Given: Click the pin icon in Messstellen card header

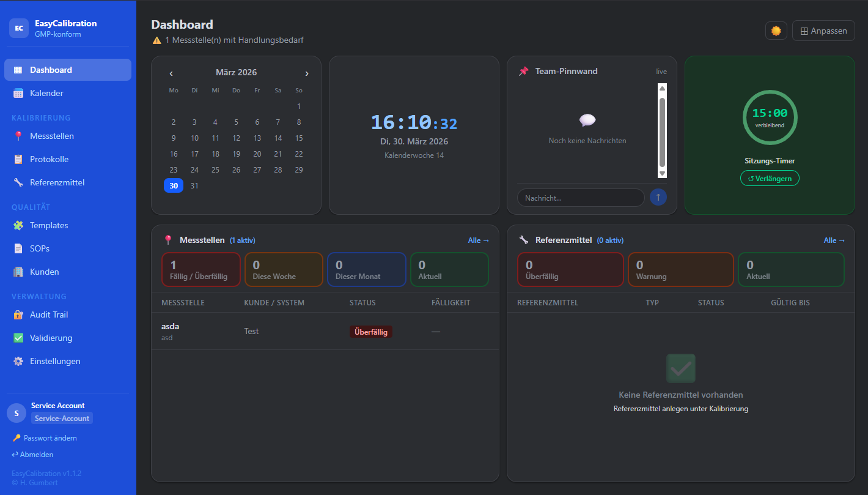Looking at the screenshot, I should [x=168, y=240].
